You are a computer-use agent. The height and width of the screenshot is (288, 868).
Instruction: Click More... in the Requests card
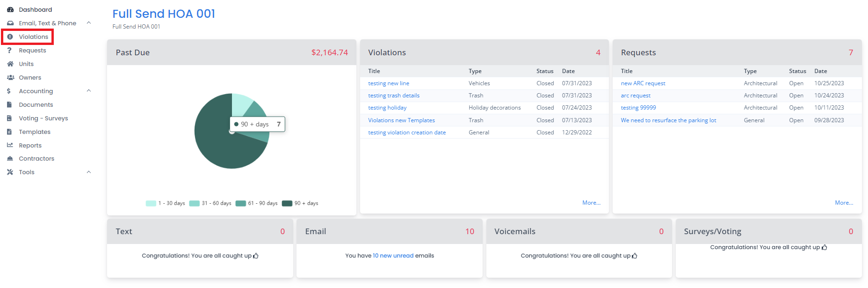point(844,203)
